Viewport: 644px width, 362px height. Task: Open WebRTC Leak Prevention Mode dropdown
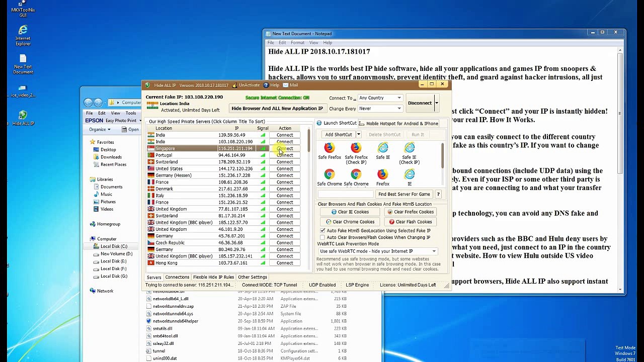[x=378, y=251]
